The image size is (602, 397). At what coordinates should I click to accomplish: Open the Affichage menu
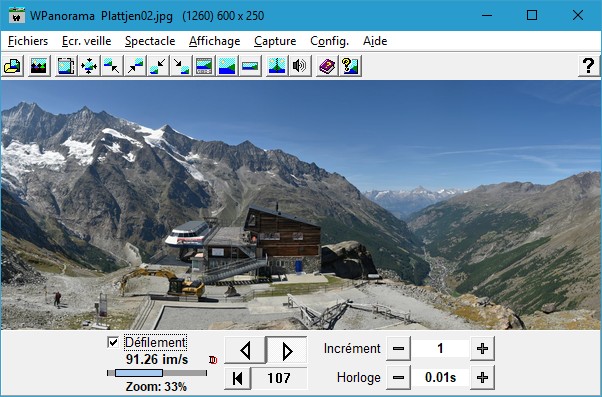click(215, 41)
